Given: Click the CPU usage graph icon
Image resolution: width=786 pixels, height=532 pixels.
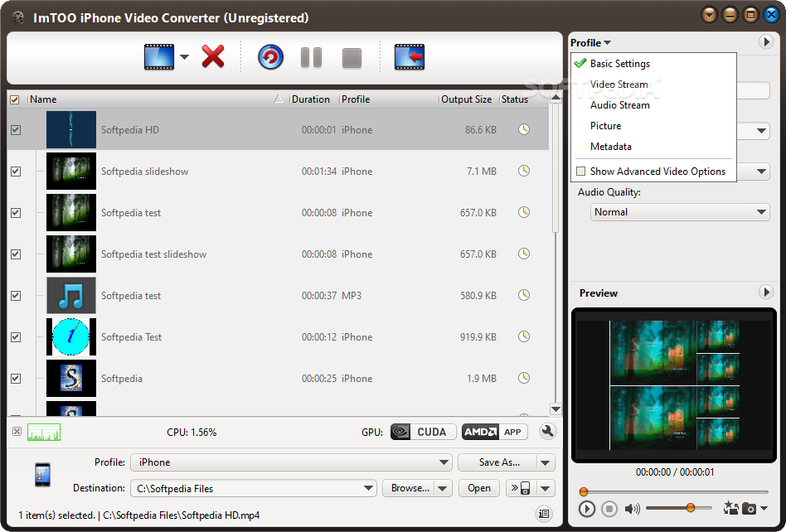Looking at the screenshot, I should point(44,432).
